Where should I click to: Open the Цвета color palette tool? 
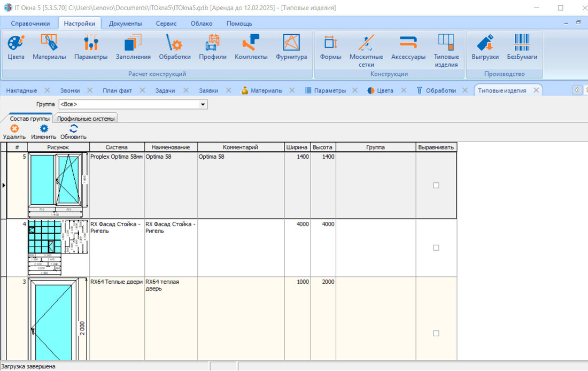click(x=16, y=47)
